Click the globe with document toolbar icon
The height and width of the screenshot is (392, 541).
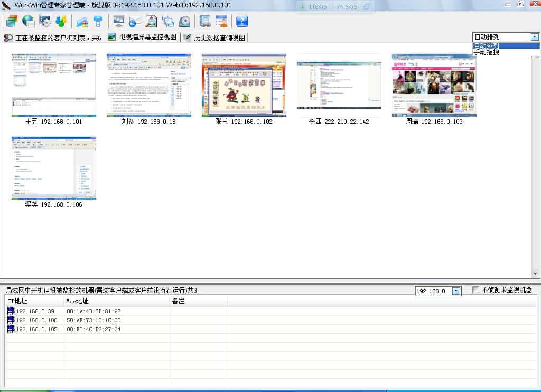pyautogui.click(x=28, y=21)
